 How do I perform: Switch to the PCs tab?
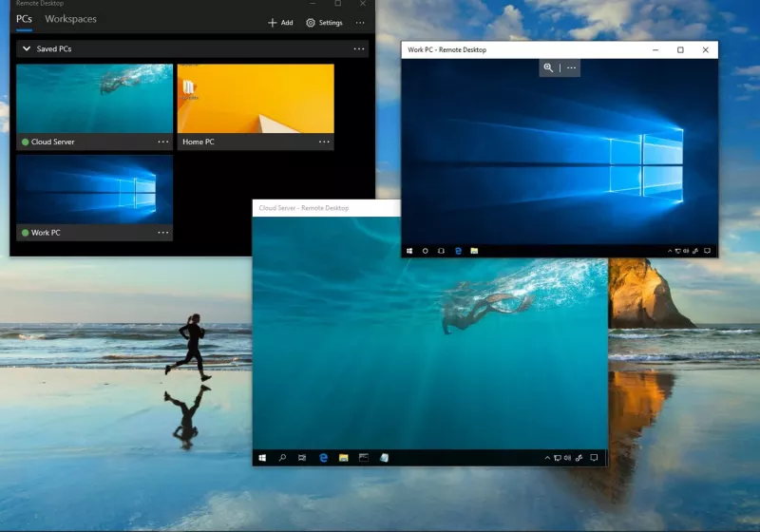point(25,19)
